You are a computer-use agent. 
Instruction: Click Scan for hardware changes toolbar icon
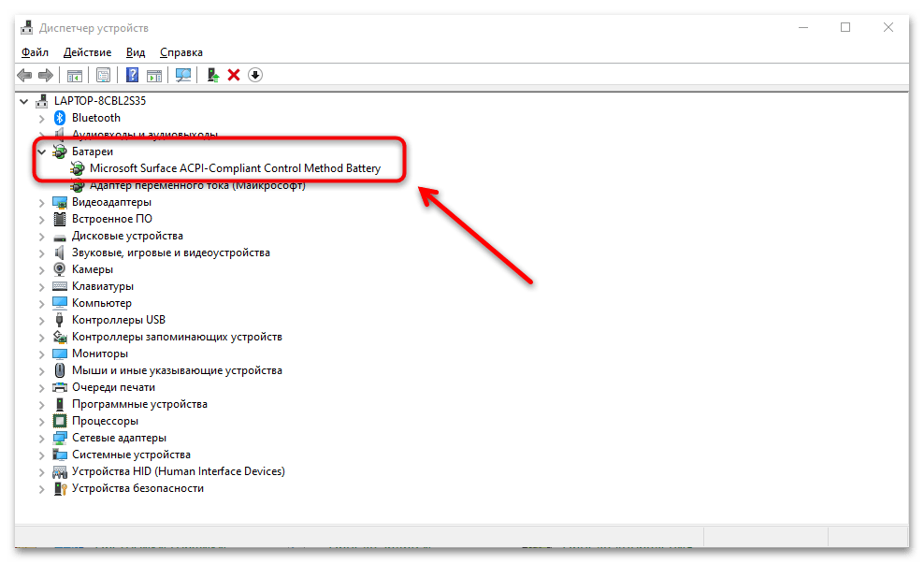coord(183,75)
